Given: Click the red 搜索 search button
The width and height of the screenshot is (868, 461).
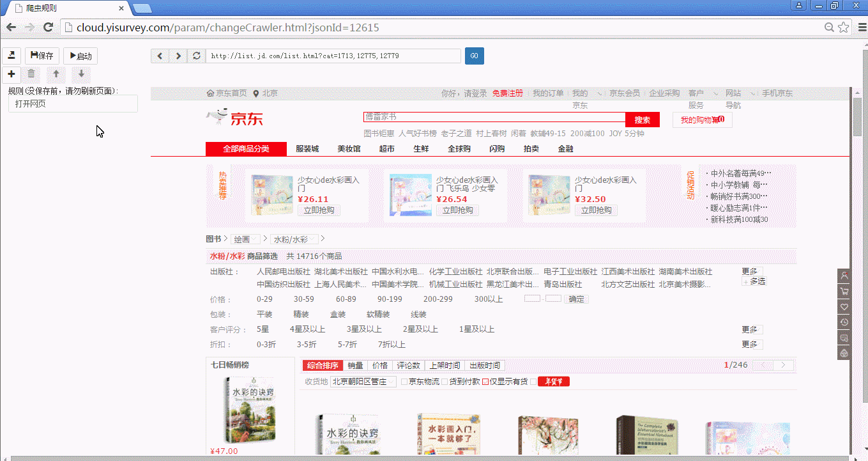Looking at the screenshot, I should click(643, 120).
